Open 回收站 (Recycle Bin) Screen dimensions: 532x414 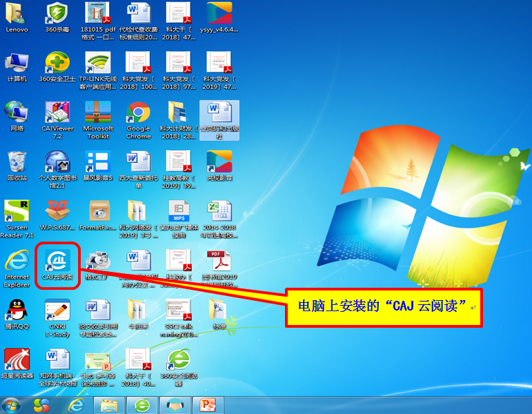click(x=17, y=166)
